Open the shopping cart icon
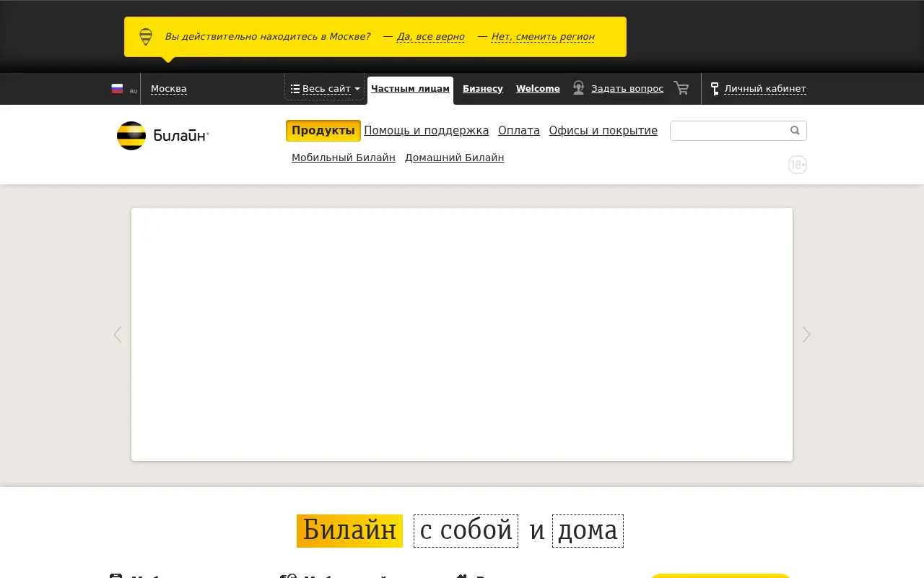 [681, 88]
